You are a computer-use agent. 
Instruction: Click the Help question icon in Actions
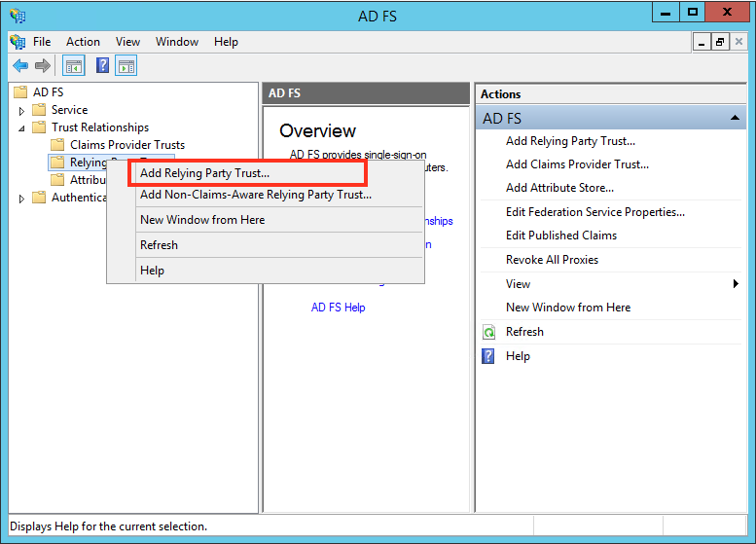[488, 356]
